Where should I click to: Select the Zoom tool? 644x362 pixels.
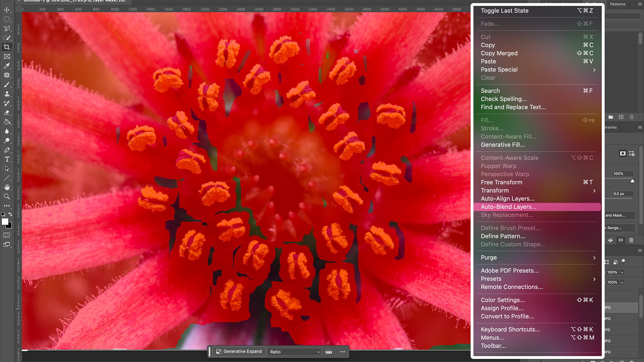click(7, 197)
